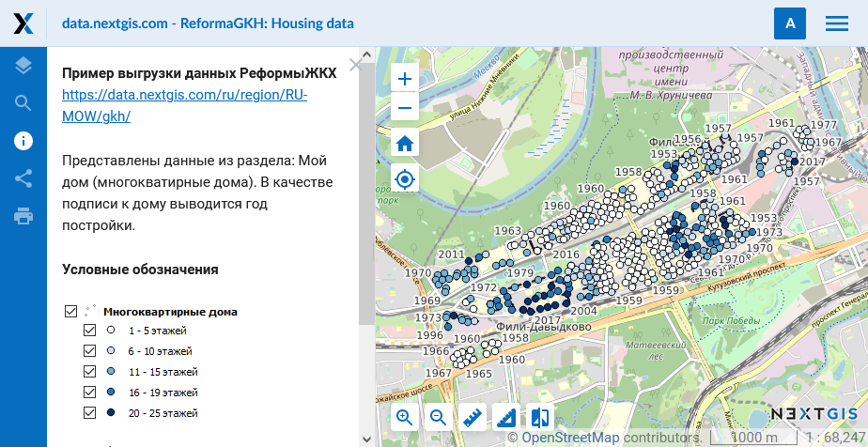
Task: Click the 20 - 25 этажей legend swatch
Action: [x=111, y=412]
